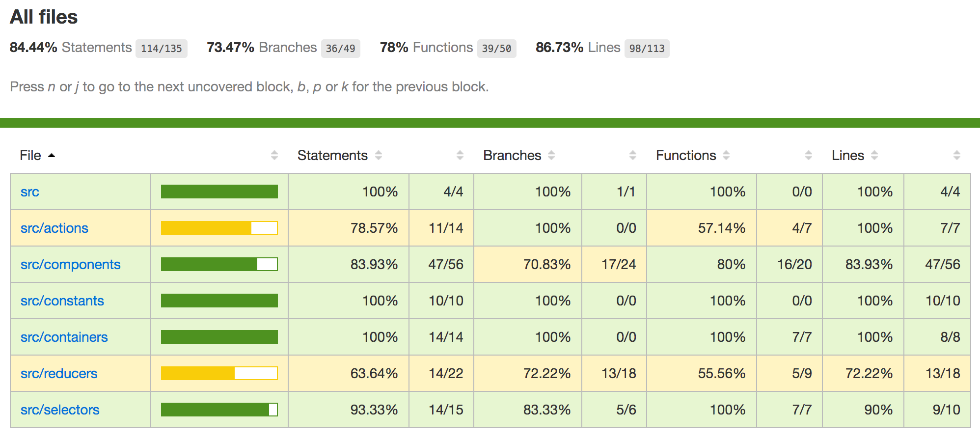Select the 57.14% functions cell
The image size is (980, 441).
702,228
